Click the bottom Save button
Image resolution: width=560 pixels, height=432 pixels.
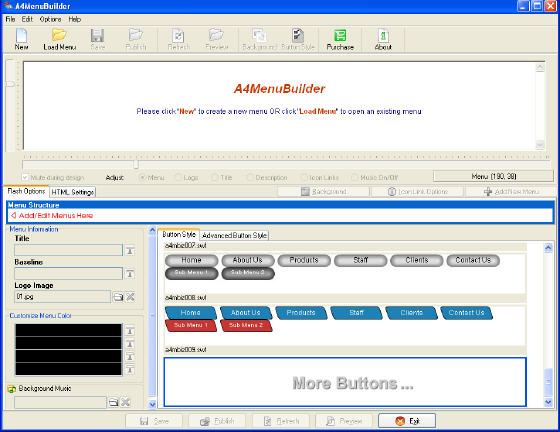click(154, 421)
